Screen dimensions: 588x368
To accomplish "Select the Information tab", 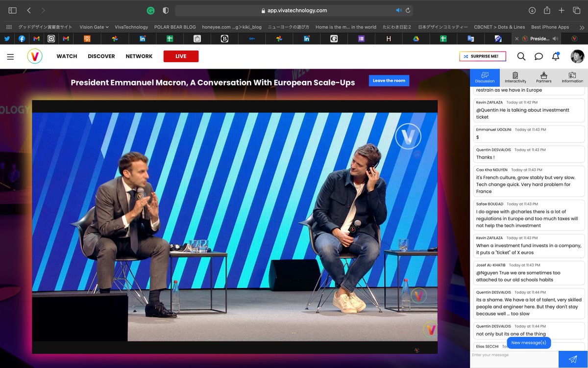I will (x=572, y=78).
